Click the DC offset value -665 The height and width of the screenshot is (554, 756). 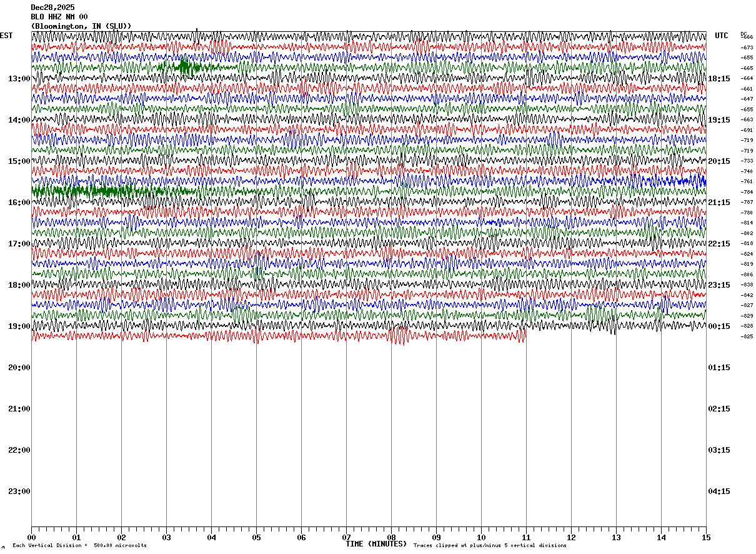[747, 68]
